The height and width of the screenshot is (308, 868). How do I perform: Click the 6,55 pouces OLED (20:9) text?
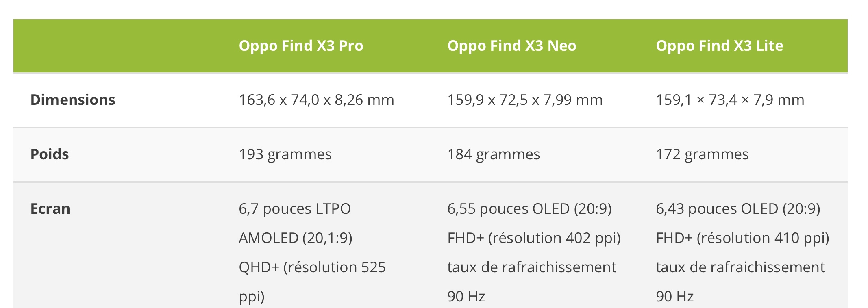(529, 209)
